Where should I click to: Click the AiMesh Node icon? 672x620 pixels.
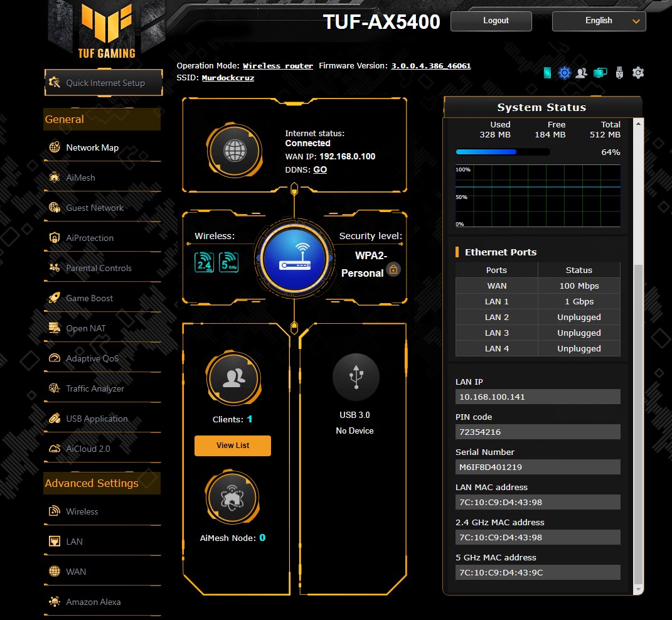(x=232, y=498)
